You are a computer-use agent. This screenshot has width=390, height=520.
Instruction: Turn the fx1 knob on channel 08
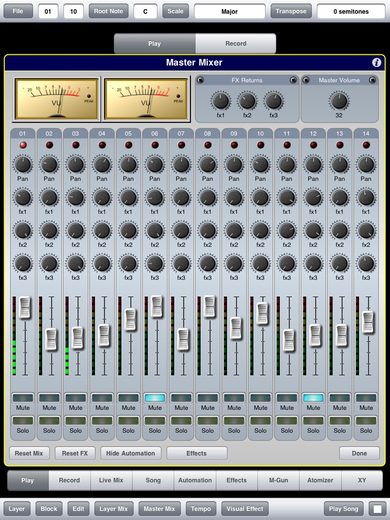[208, 197]
